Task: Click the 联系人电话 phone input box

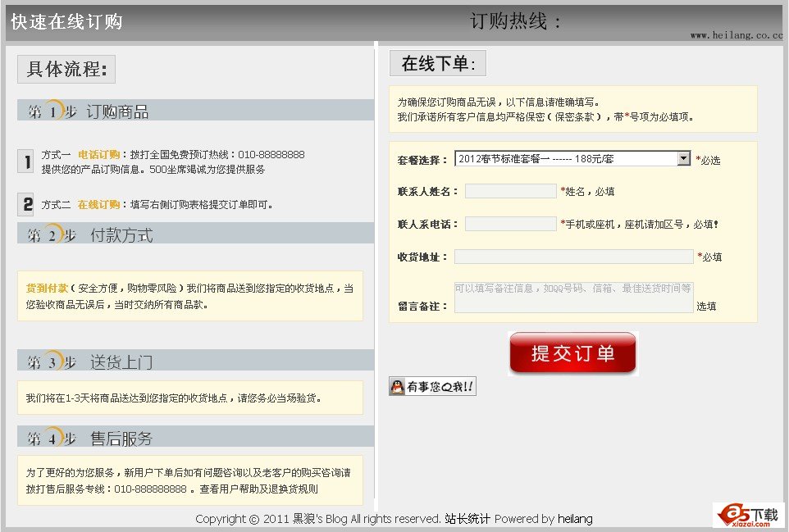Action: (510, 224)
